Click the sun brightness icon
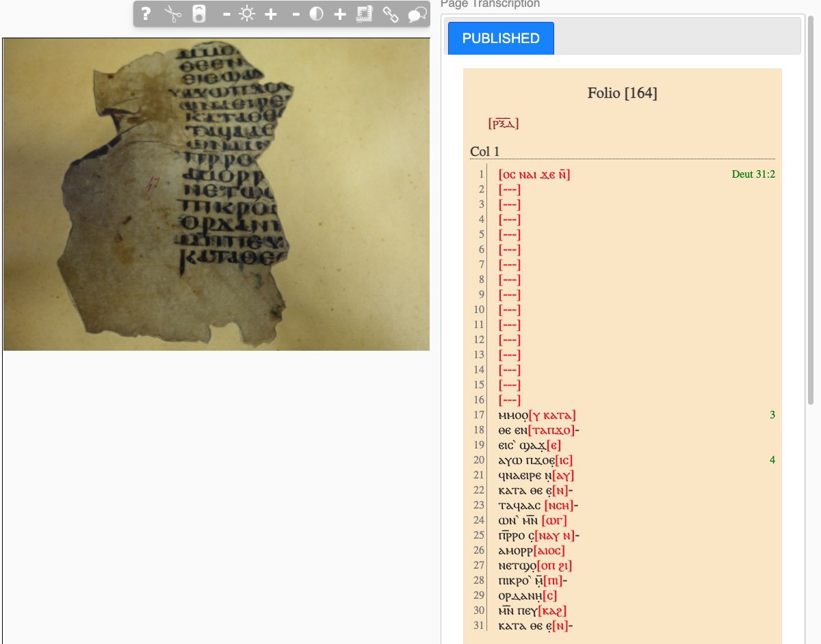The image size is (821, 644). point(246,14)
